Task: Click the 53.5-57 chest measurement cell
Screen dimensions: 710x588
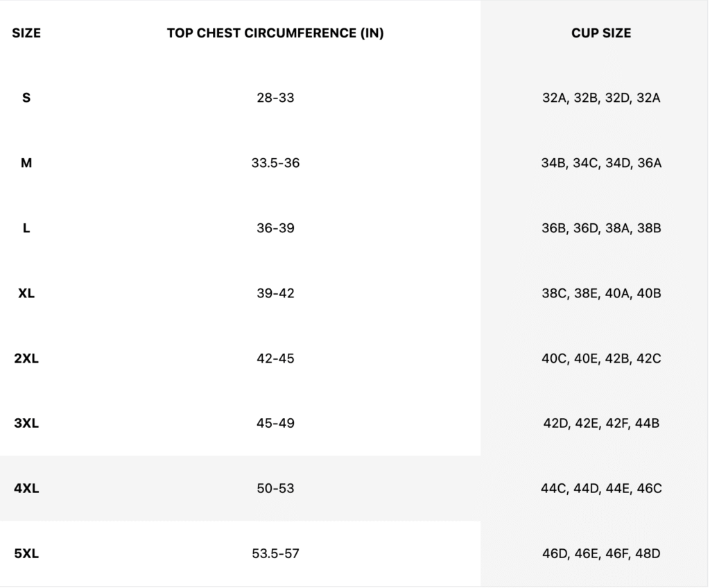Action: click(275, 553)
